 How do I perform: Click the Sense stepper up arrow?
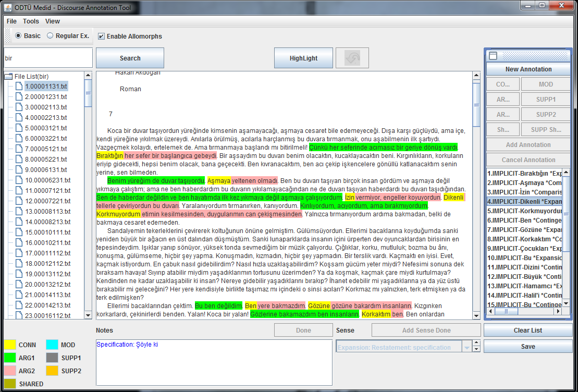pyautogui.click(x=476, y=344)
